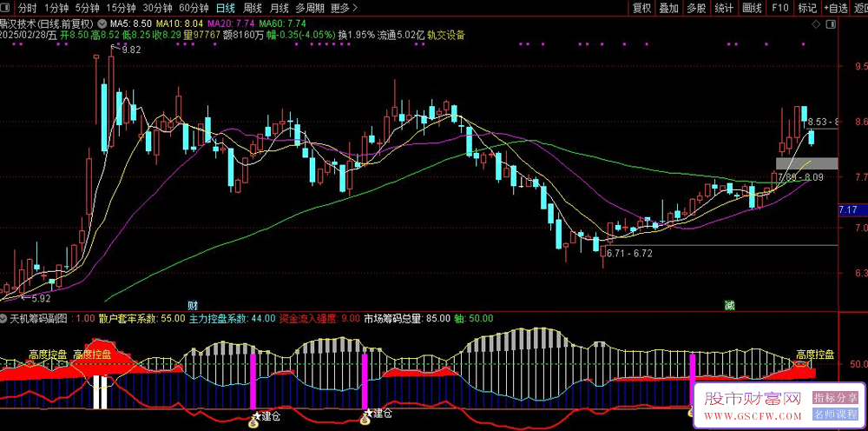Click the 指标分享 link in banner
Image resolution: width=868 pixels, height=431 pixels.
click(835, 397)
